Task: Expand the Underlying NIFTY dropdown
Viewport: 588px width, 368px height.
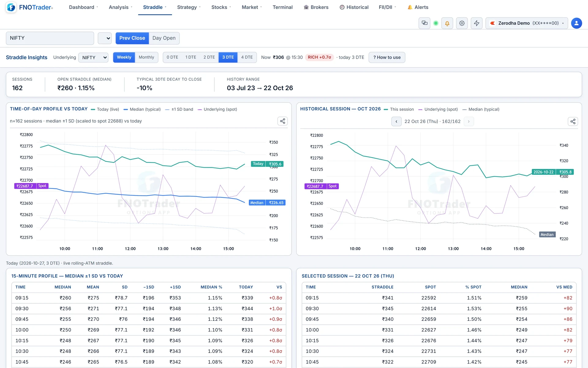Action: tap(93, 58)
